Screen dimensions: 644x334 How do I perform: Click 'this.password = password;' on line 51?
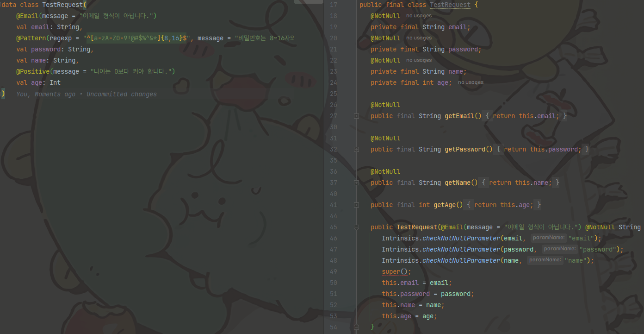428,294
